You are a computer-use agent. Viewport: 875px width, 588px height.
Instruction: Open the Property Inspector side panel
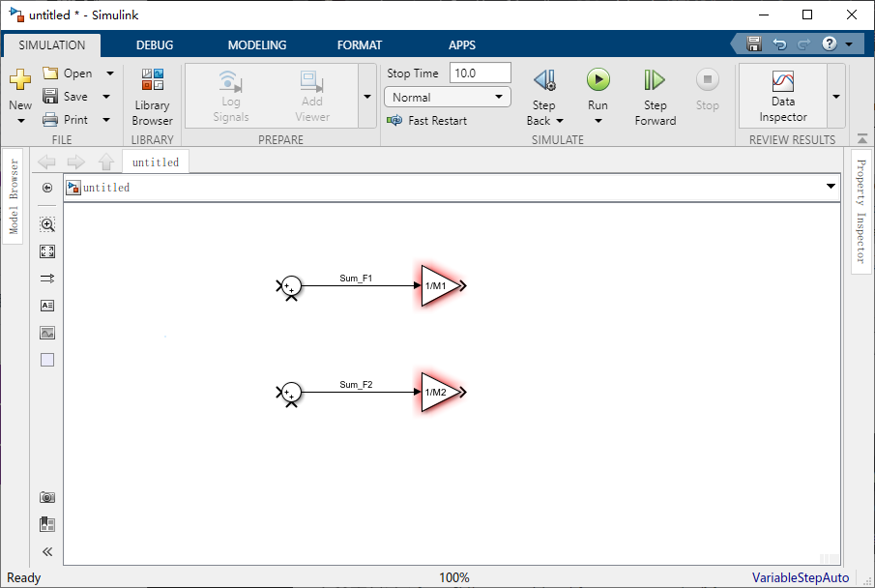[861, 211]
